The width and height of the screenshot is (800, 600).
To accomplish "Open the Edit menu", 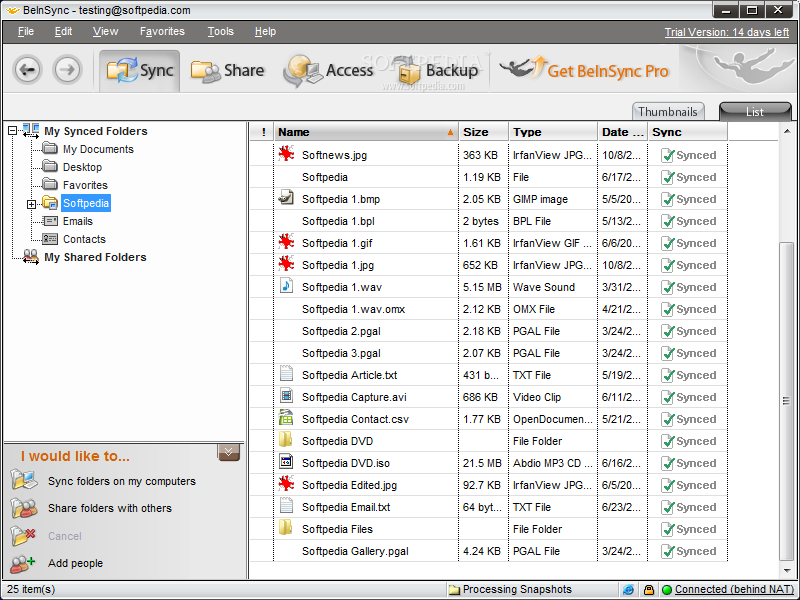I will pyautogui.click(x=63, y=31).
